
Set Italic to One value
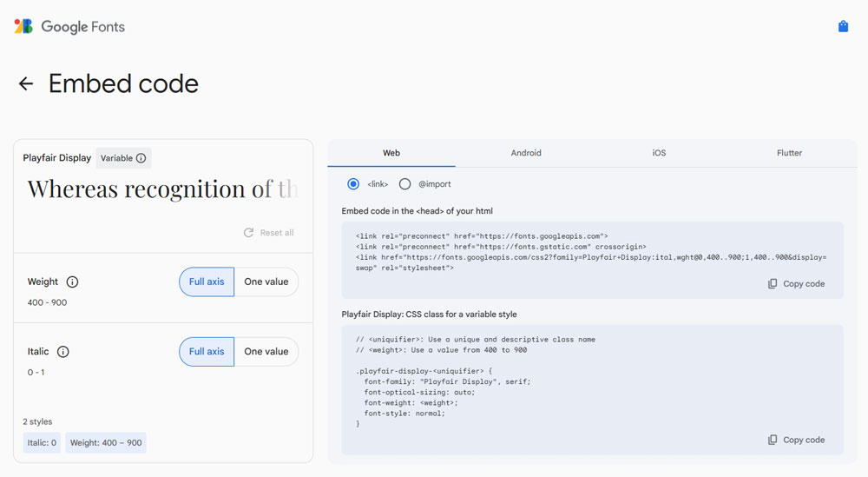click(x=266, y=352)
